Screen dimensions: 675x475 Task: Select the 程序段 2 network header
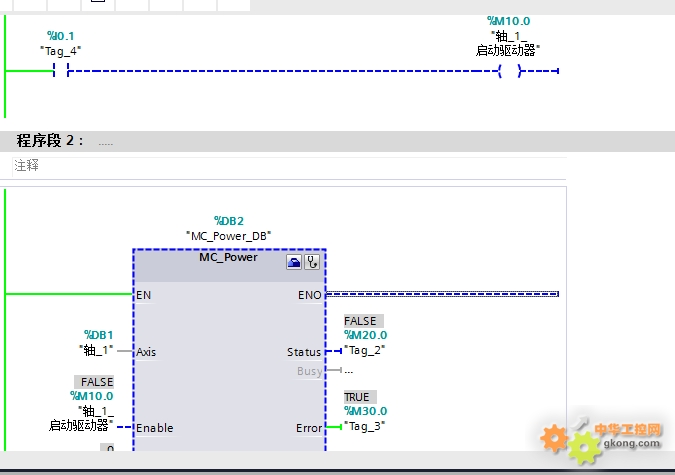click(x=50, y=141)
